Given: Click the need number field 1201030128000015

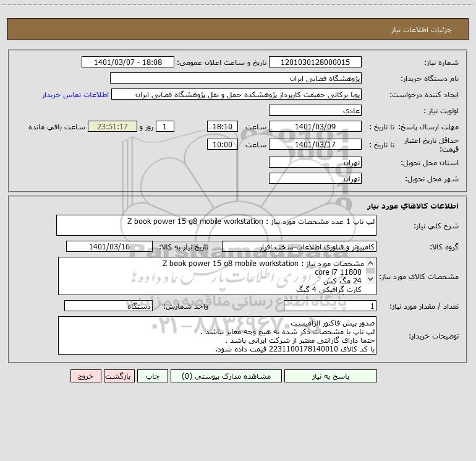Looking at the screenshot, I should point(315,62).
